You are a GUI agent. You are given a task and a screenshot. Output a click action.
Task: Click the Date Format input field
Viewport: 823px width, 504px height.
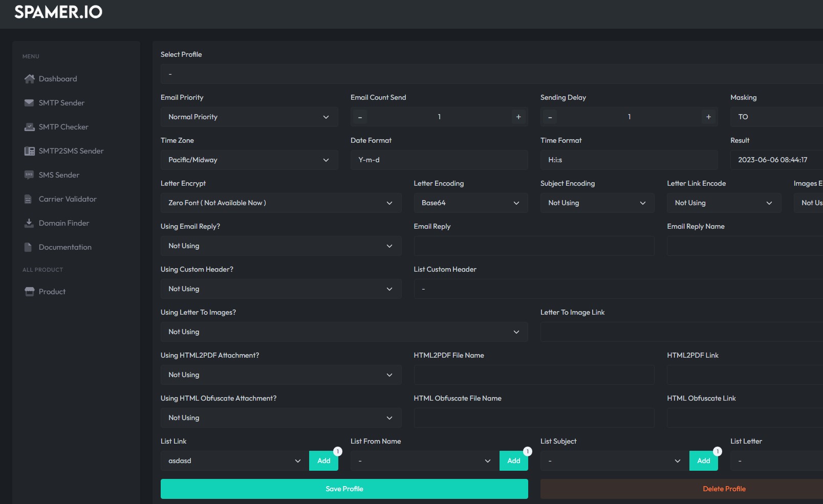[x=439, y=160]
